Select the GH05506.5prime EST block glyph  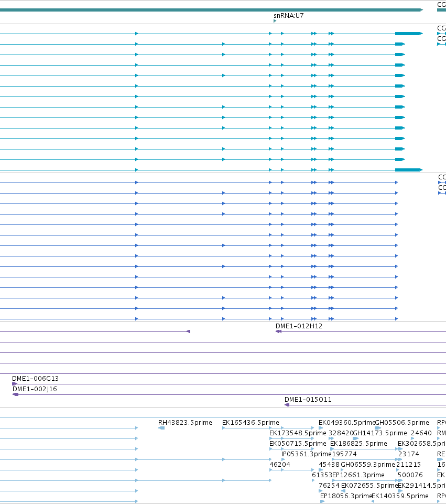click(x=378, y=428)
